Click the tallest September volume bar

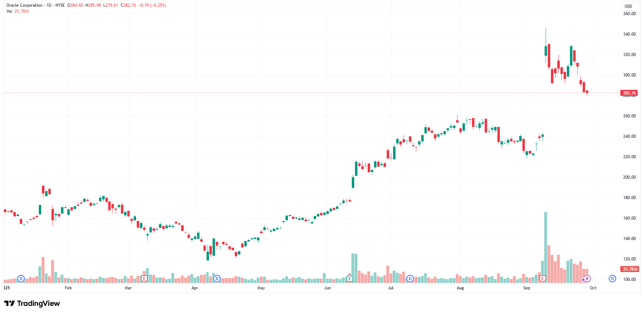click(546, 247)
